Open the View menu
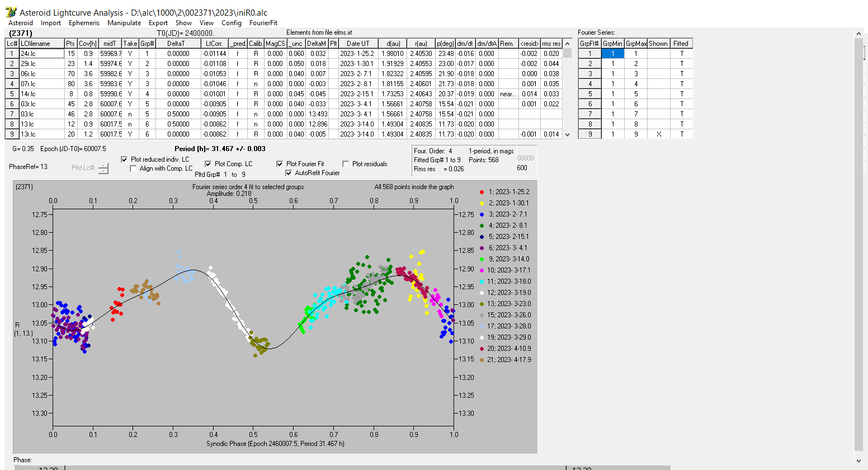The image size is (868, 470). click(x=206, y=23)
